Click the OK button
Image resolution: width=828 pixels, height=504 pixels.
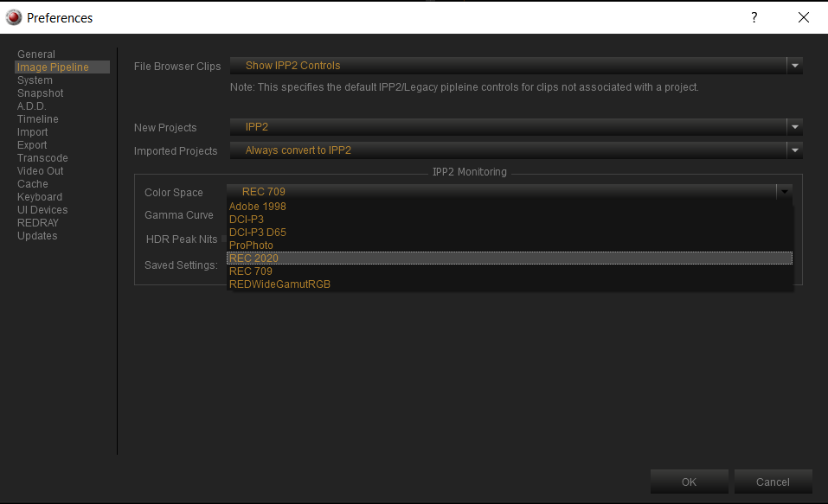click(689, 482)
